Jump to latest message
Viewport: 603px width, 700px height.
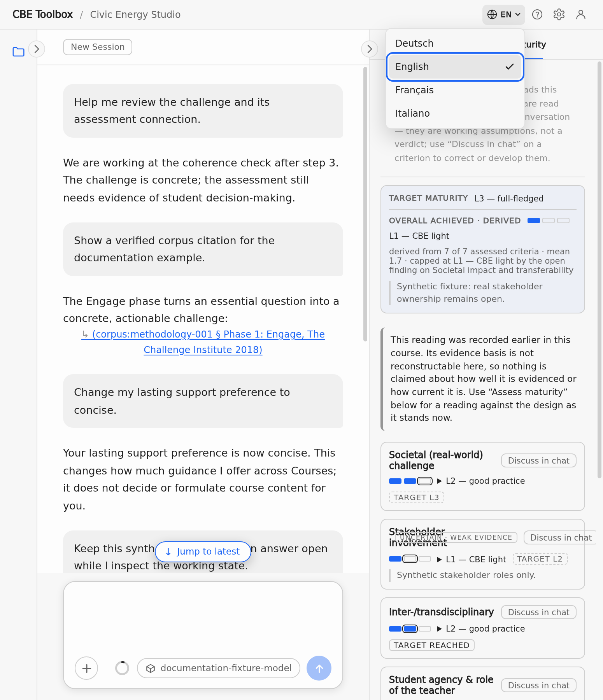click(x=203, y=551)
